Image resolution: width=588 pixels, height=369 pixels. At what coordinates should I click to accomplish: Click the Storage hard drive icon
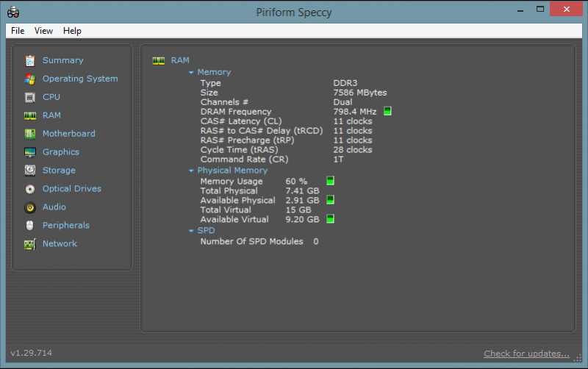(x=30, y=171)
